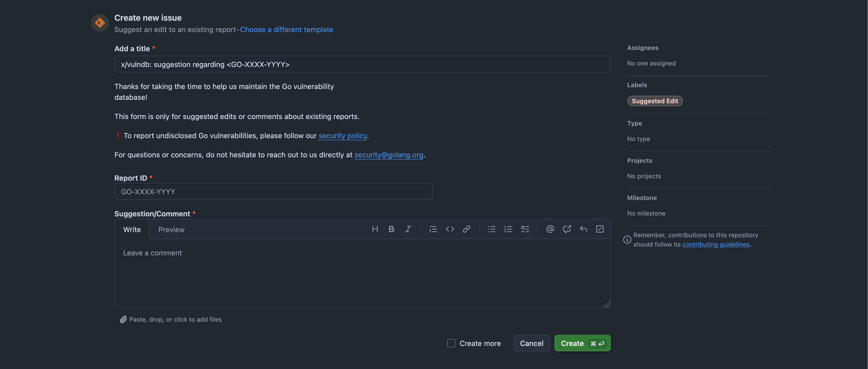Viewport: 868px width, 369px height.
Task: Open slash commands icon
Action: point(600,229)
